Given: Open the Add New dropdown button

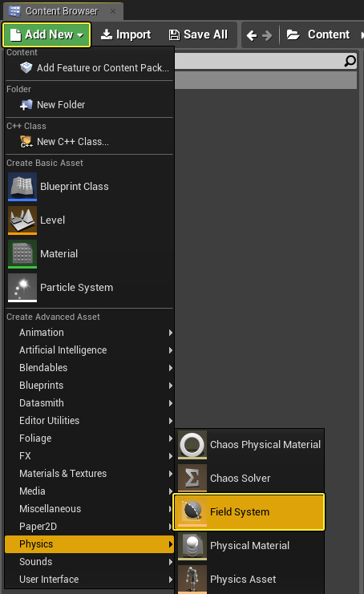Looking at the screenshot, I should (x=47, y=34).
